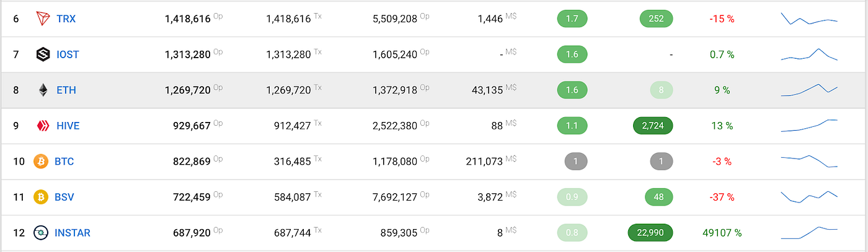The height and width of the screenshot is (252, 868).
Task: Open the ETH coin link
Action: [66, 90]
